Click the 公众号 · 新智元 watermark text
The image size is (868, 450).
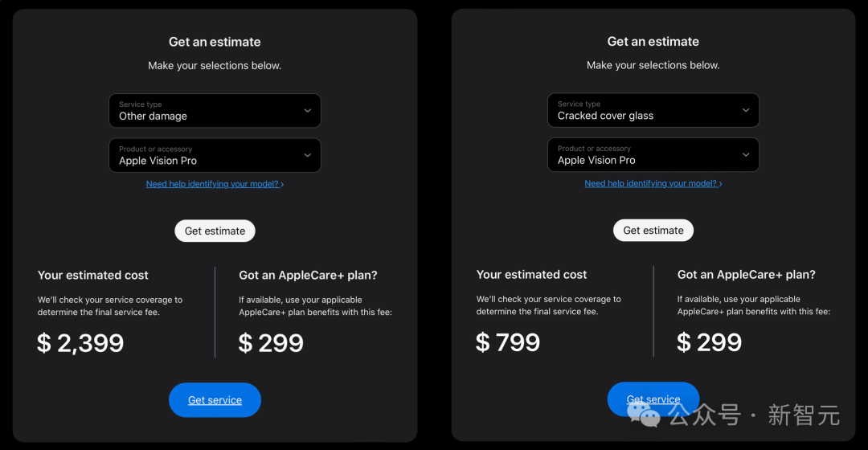tap(754, 415)
